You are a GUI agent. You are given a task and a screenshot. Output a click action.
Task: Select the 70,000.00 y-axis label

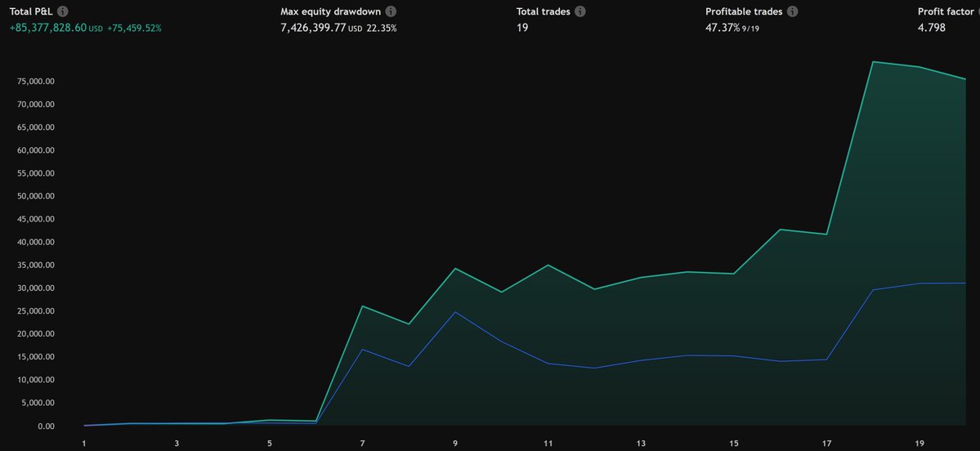click(x=37, y=105)
